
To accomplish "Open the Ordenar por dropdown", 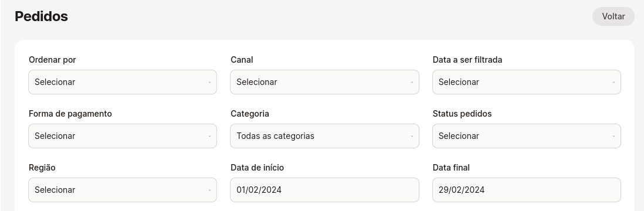I will [123, 82].
